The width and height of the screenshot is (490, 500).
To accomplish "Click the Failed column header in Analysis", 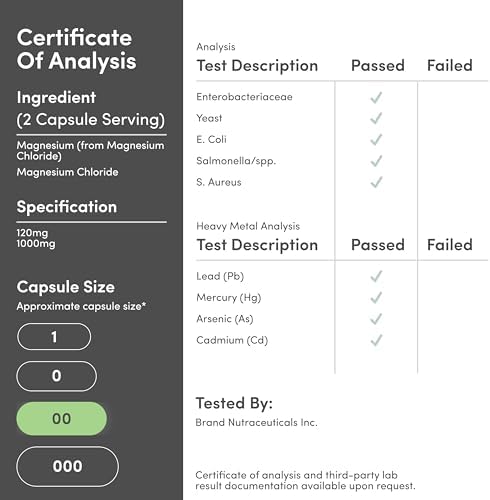I will [450, 65].
